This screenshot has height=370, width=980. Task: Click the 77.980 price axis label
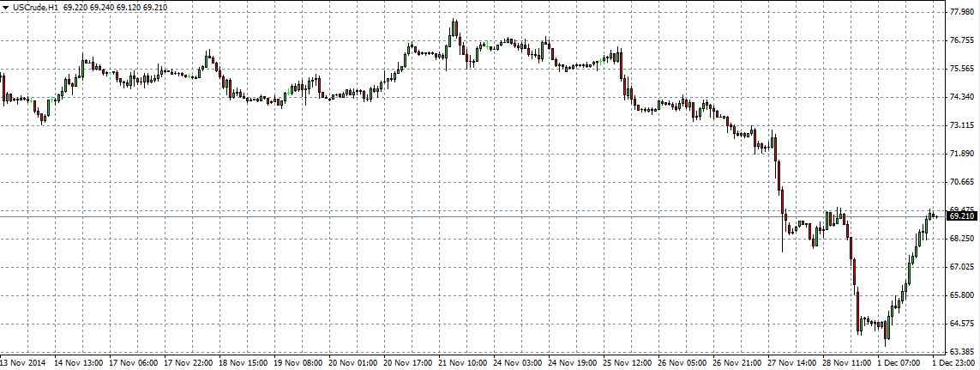tap(961, 12)
